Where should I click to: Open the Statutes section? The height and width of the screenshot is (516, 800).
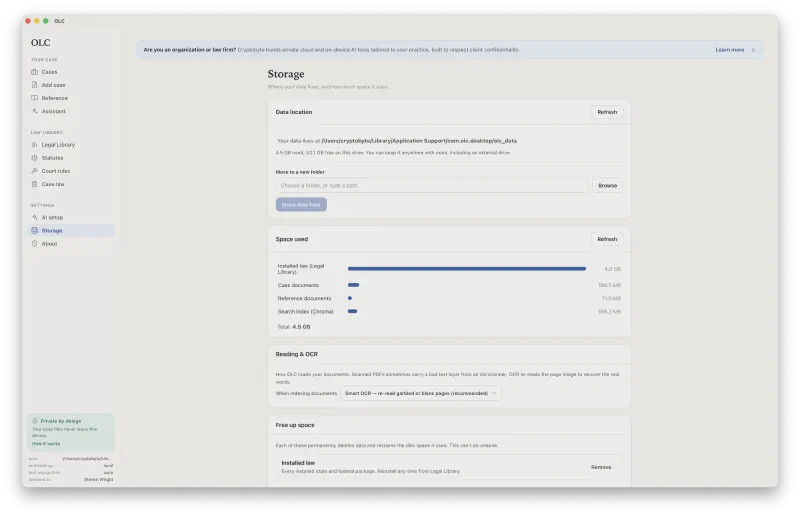click(x=71, y=158)
